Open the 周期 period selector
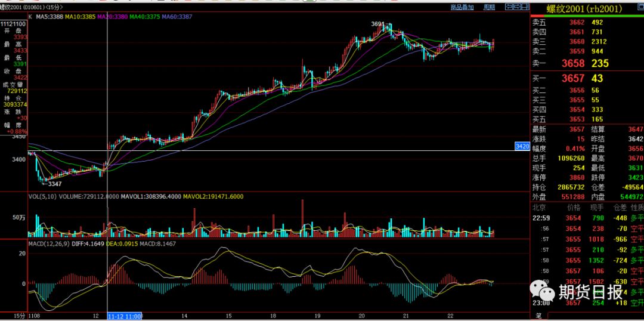 click(489, 7)
